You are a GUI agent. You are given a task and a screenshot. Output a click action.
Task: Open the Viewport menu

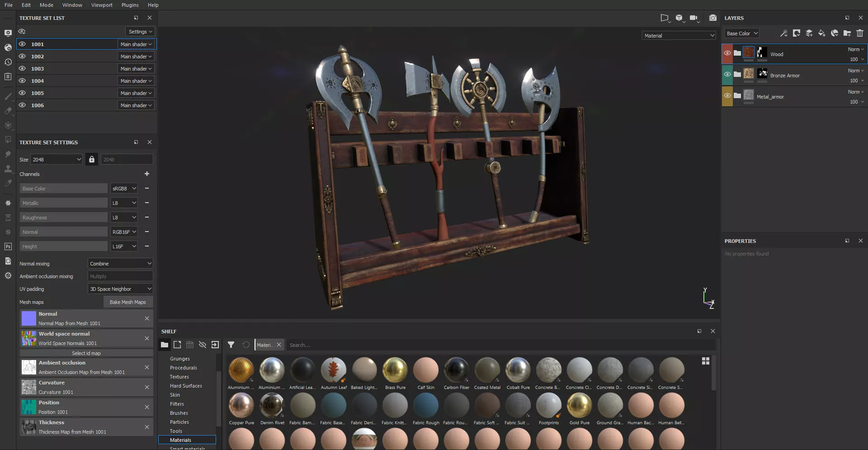click(x=102, y=5)
